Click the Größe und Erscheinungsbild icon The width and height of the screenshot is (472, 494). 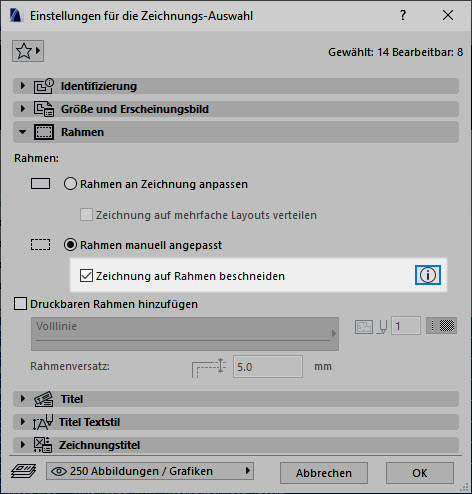[44, 109]
